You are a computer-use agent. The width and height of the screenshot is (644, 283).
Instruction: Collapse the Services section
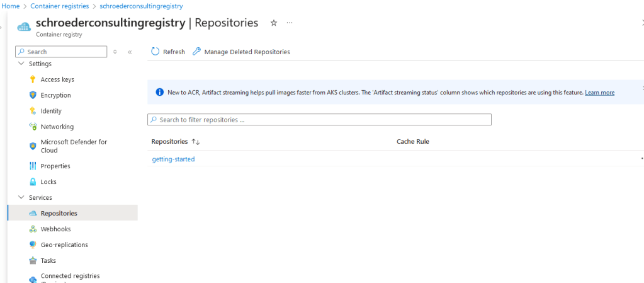21,198
